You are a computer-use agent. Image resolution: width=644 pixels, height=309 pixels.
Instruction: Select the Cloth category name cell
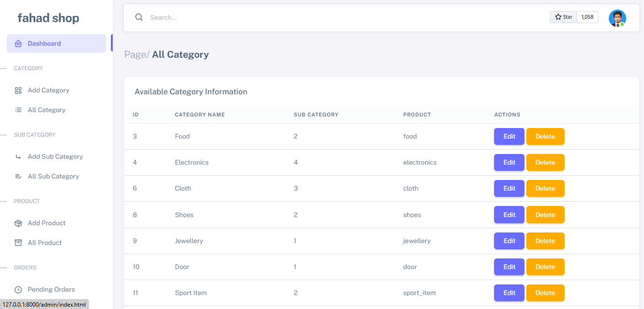click(183, 188)
